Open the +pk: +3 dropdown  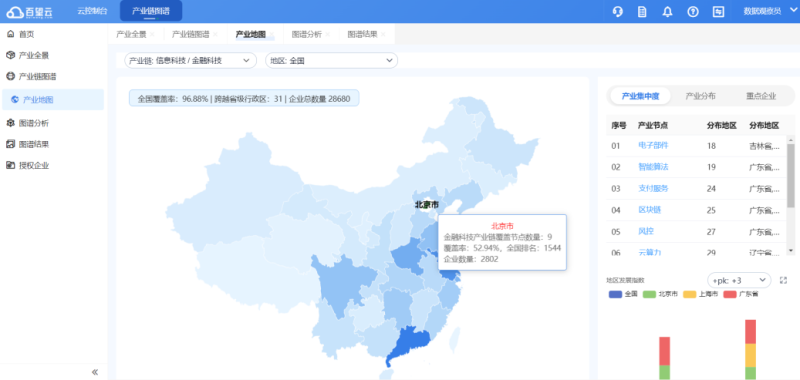point(739,280)
